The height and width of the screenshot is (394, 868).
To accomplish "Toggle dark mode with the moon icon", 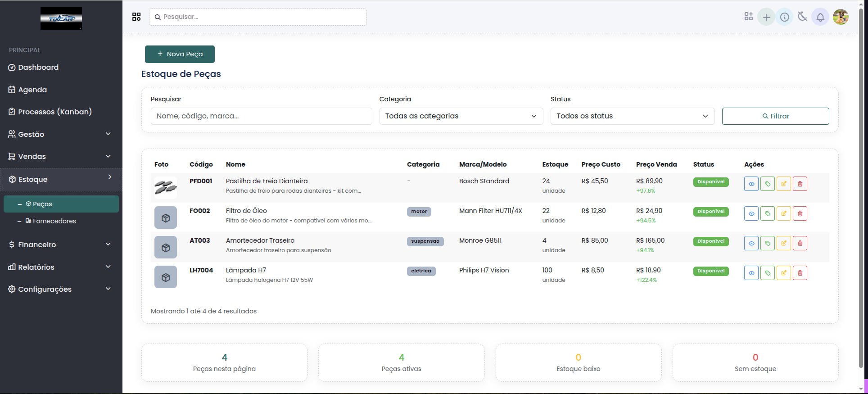I will pyautogui.click(x=802, y=17).
